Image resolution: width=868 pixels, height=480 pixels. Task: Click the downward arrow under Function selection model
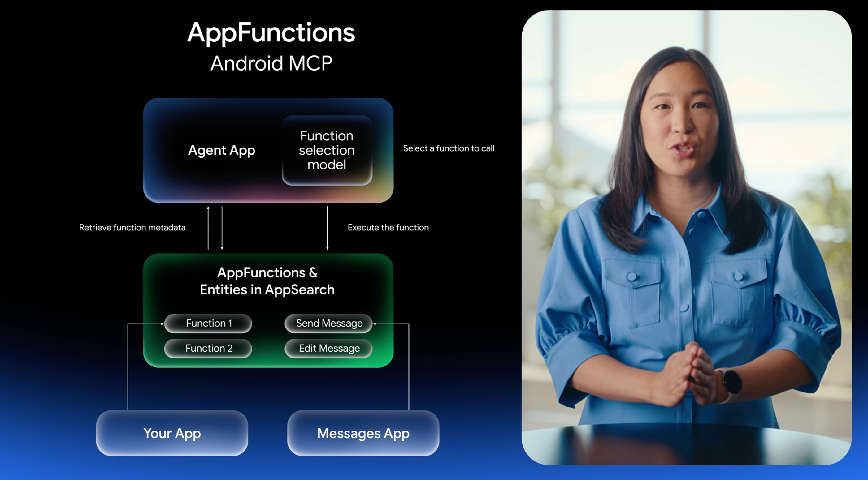(327, 228)
